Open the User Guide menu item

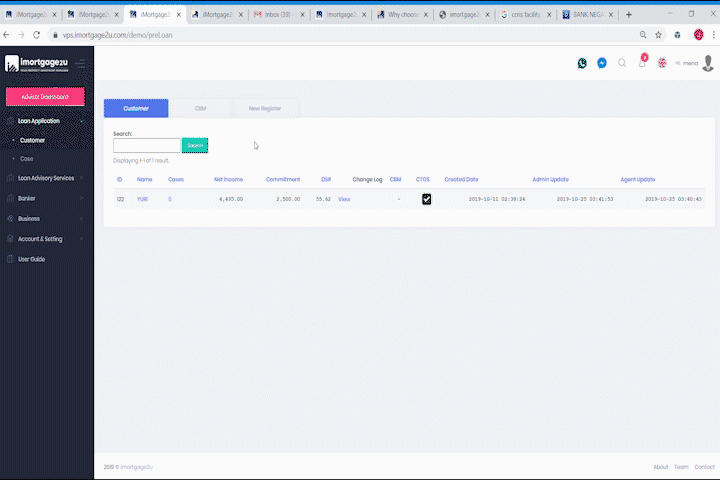[31, 259]
